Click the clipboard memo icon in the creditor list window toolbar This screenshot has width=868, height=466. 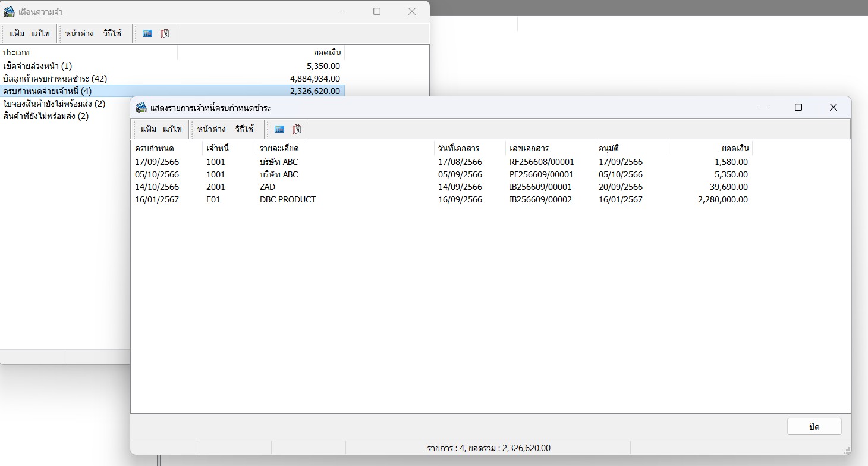(x=297, y=129)
